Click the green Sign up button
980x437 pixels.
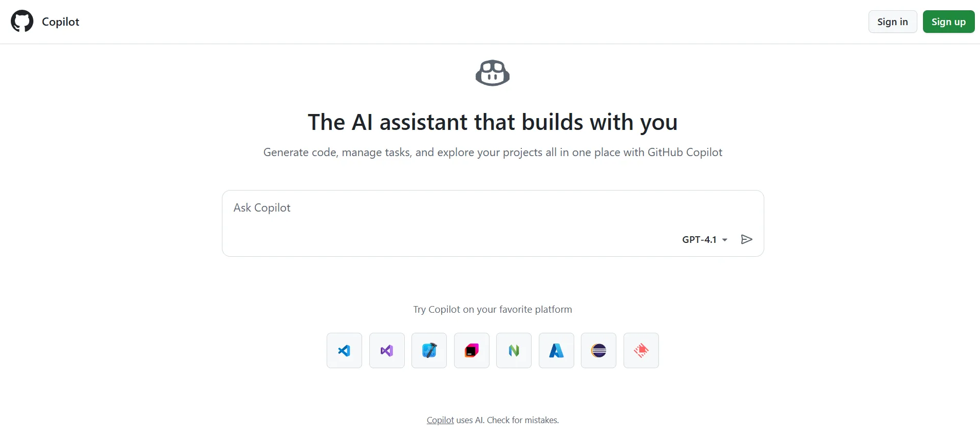point(948,22)
